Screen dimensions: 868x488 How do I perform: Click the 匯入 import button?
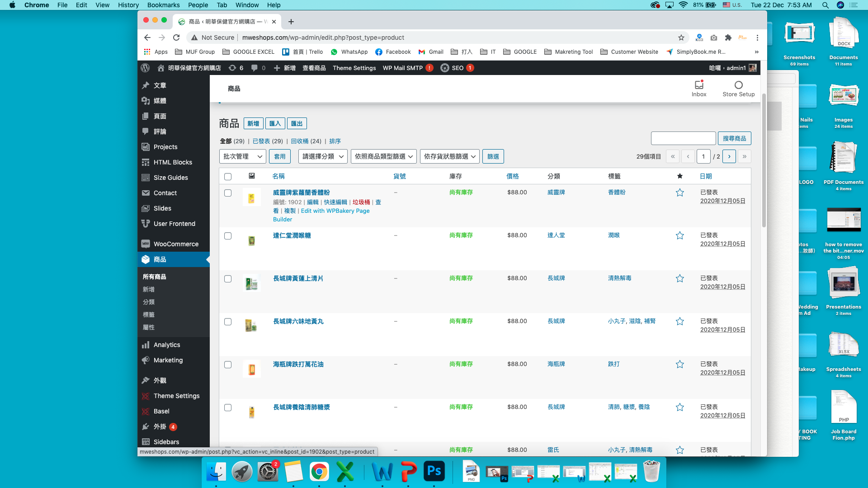tap(275, 123)
